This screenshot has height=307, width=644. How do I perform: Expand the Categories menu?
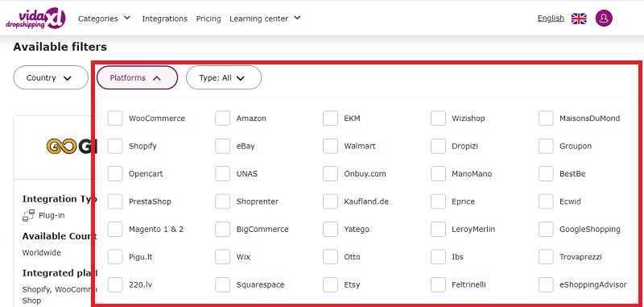point(105,19)
